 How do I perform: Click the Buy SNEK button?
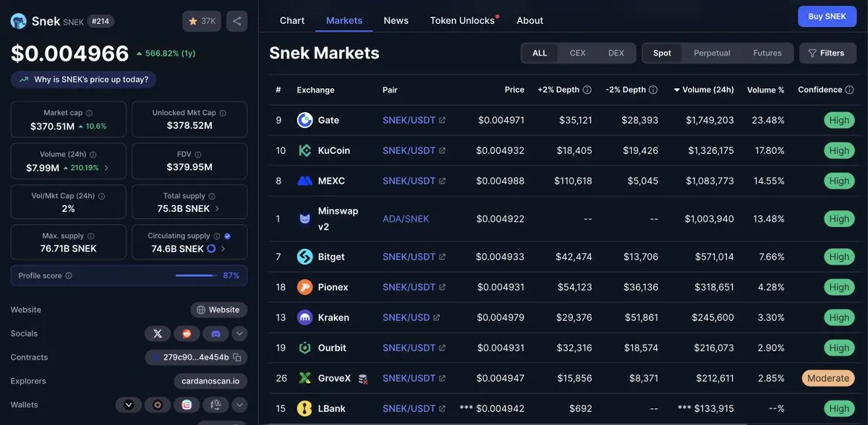coord(827,17)
